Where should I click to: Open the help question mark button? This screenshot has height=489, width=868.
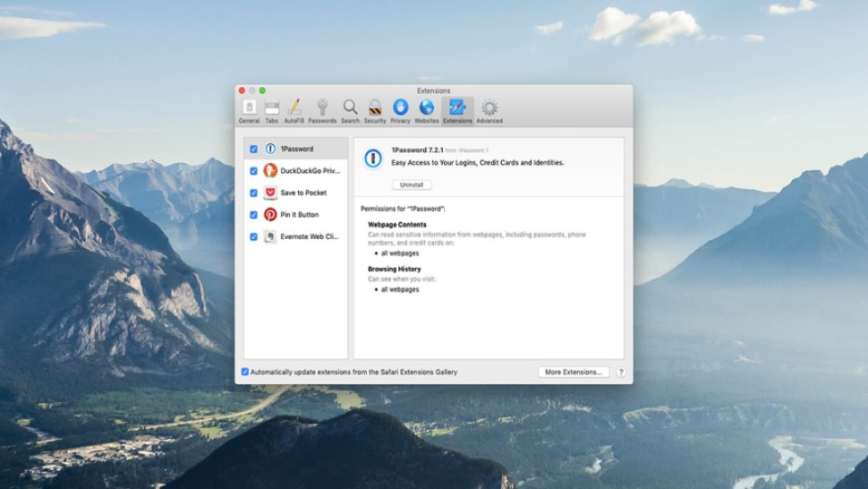(620, 373)
